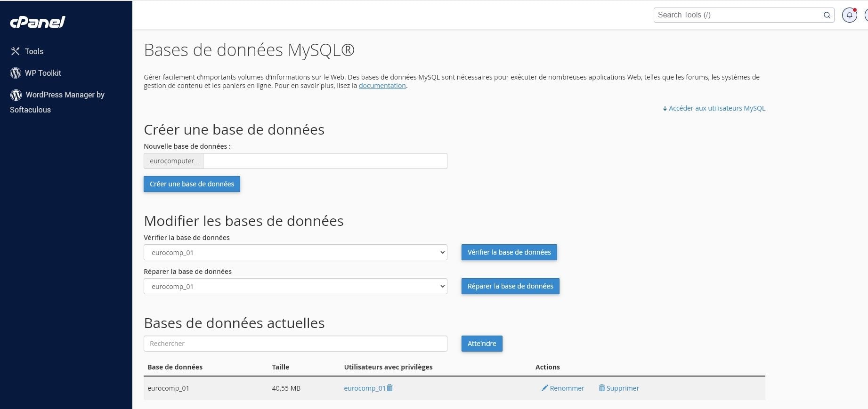This screenshot has height=409, width=868.
Task: Click the cPanel logo
Action: [38, 22]
